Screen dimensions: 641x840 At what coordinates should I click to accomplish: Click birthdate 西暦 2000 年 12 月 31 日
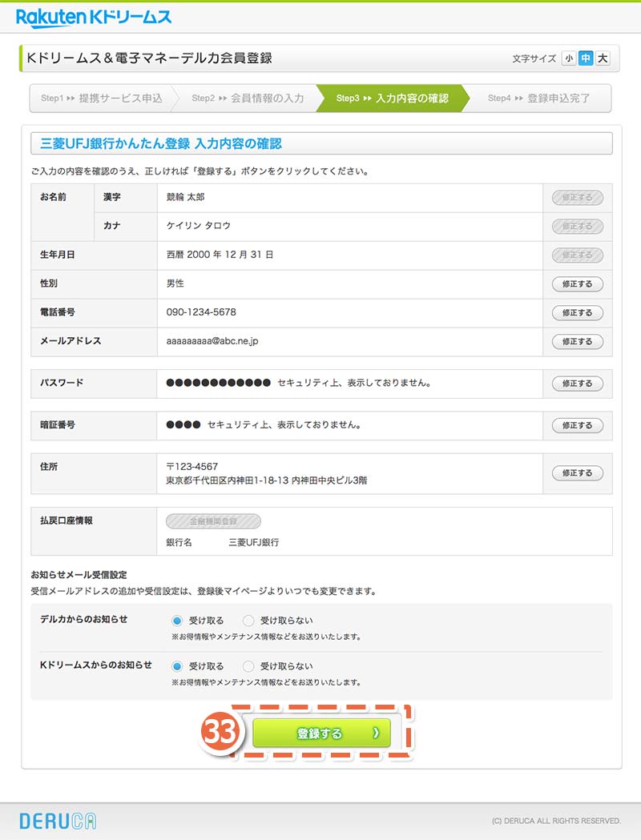(x=220, y=255)
